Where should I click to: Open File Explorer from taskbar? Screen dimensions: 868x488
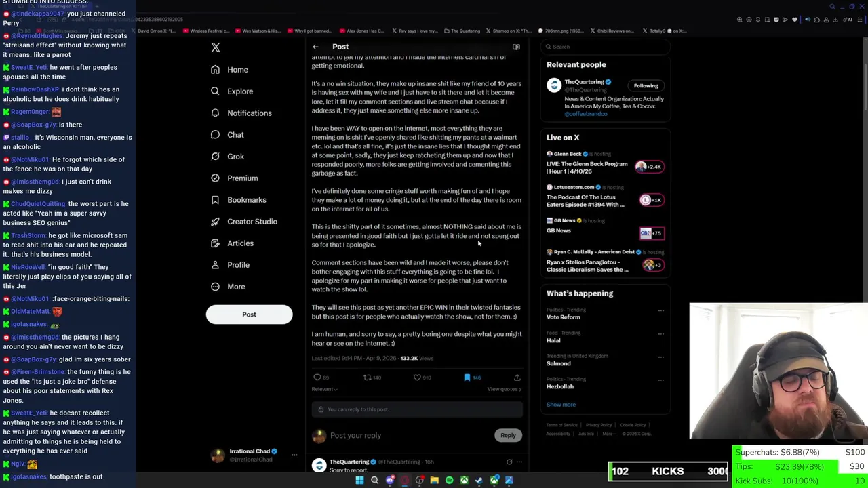435,481
